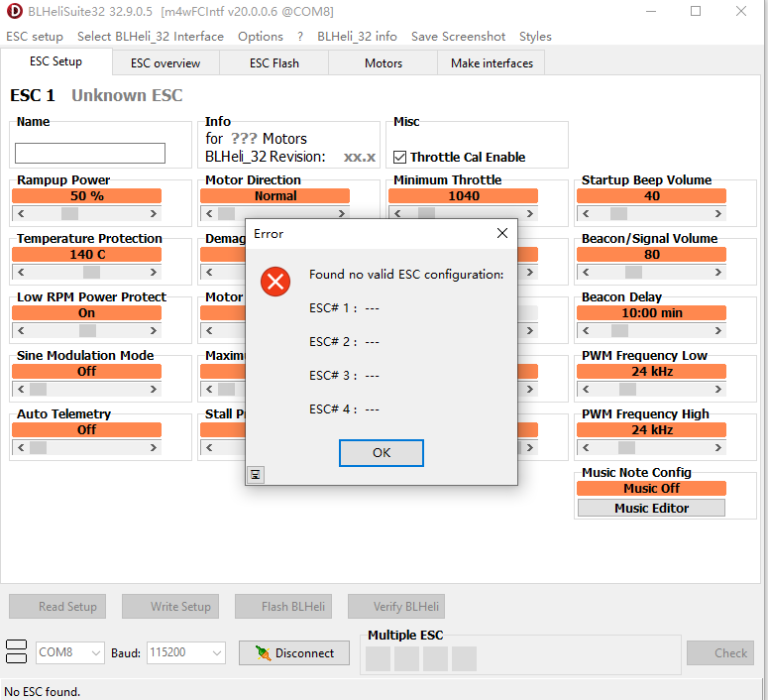The image size is (768, 700).
Task: Click the Flash BLHeli button
Action: [x=283, y=607]
